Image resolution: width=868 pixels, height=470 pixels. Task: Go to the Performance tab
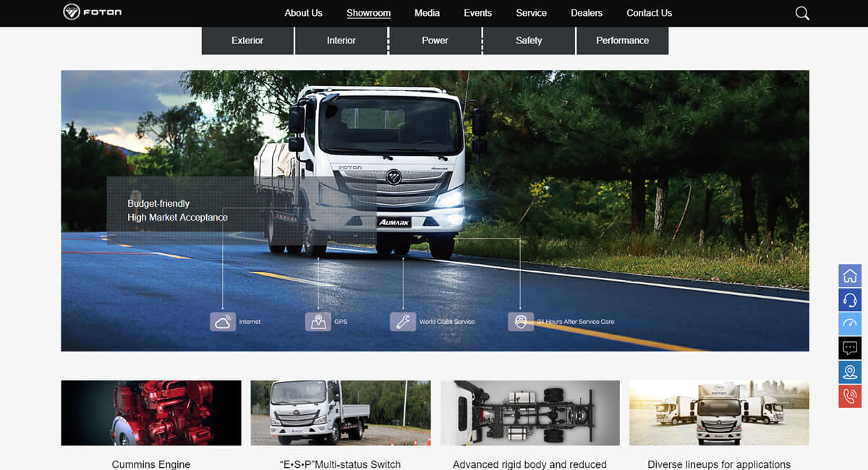622,40
